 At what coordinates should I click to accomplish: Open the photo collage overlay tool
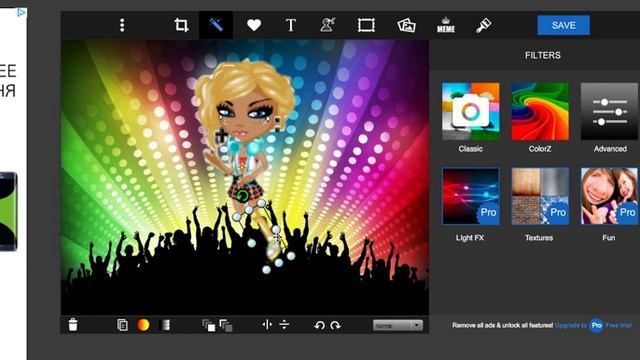tap(407, 25)
